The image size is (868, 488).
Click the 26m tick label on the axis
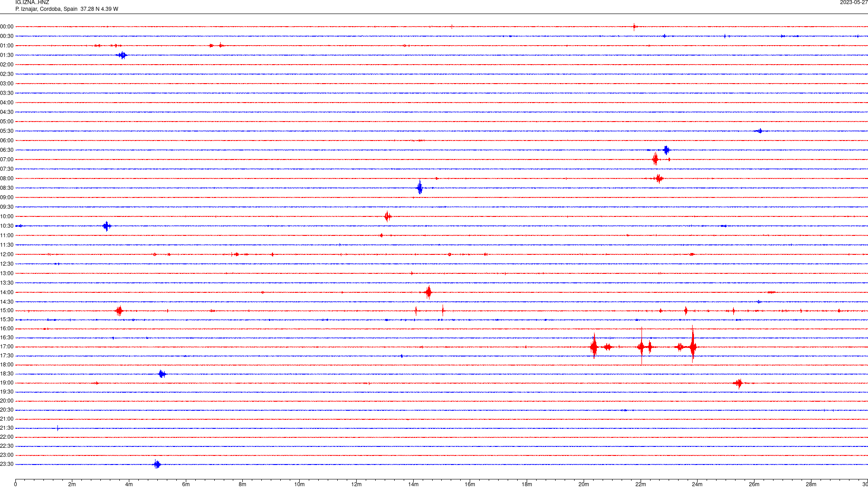point(754,484)
